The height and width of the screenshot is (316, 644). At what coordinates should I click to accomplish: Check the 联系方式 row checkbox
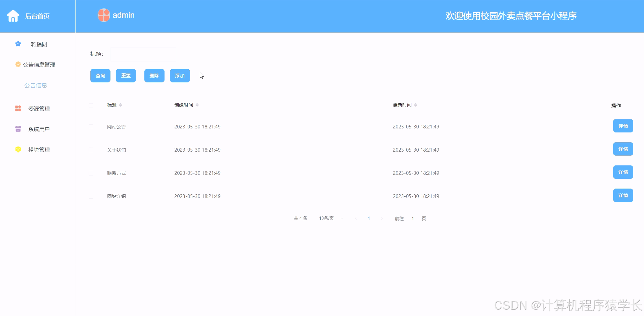91,173
